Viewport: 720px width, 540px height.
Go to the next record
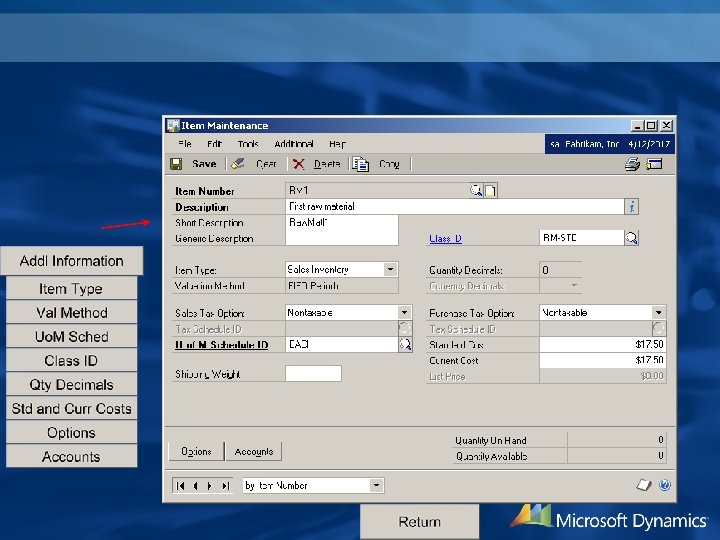pyautogui.click(x=210, y=485)
